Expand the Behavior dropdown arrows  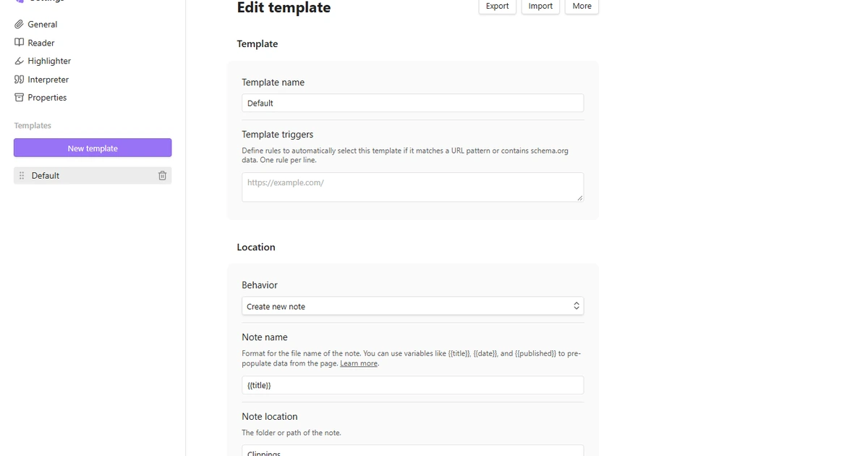576,306
